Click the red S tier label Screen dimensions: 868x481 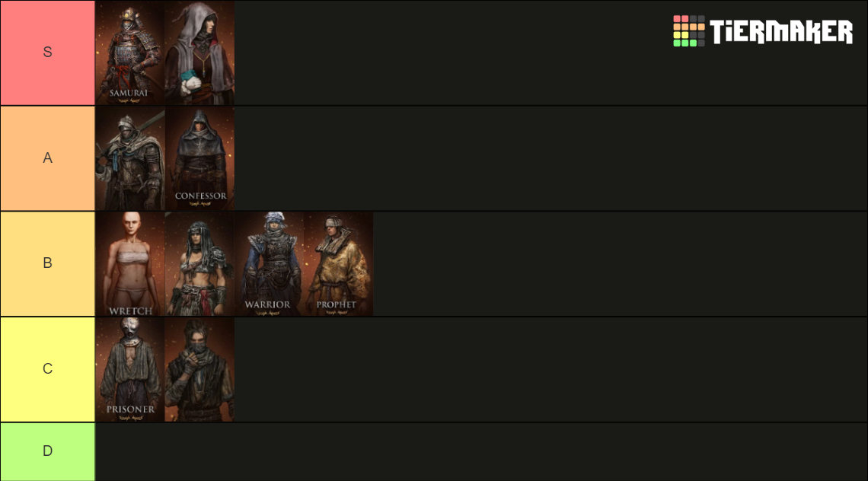point(48,53)
